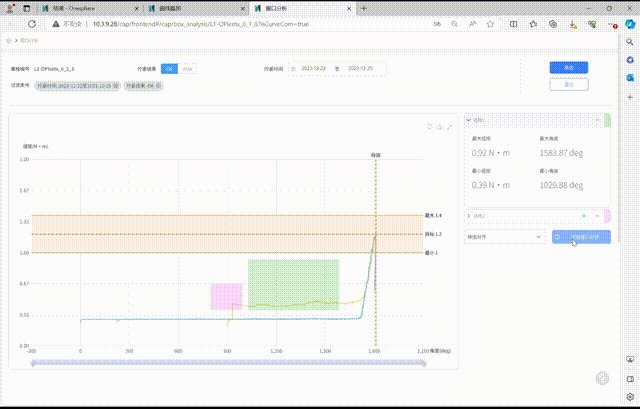Open Microsoft 365 icon in Edge sidebar
The width and height of the screenshot is (640, 409).
coord(630,60)
